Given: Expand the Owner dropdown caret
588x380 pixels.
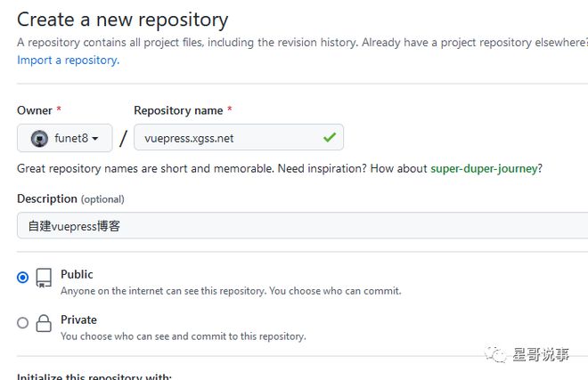Looking at the screenshot, I should pyautogui.click(x=95, y=139).
